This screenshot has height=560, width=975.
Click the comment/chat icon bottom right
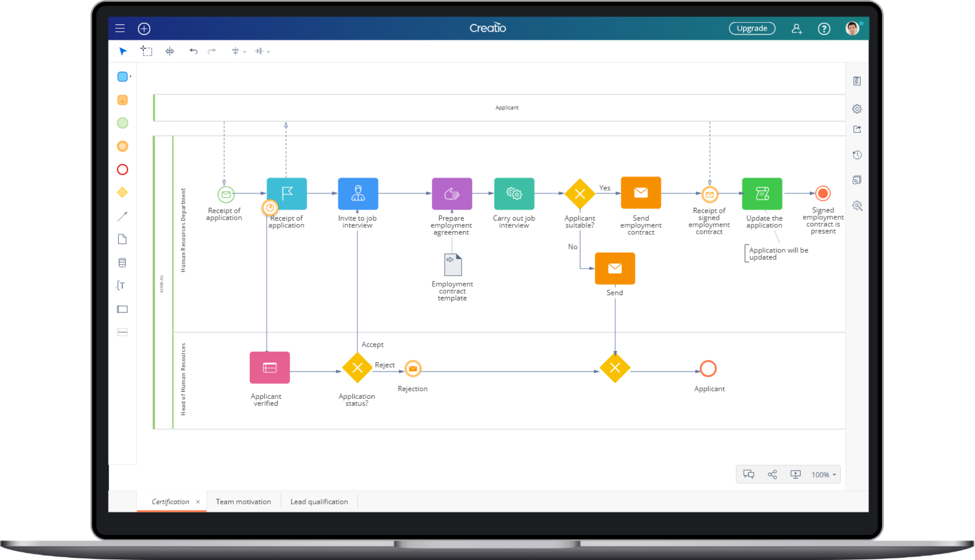[749, 474]
